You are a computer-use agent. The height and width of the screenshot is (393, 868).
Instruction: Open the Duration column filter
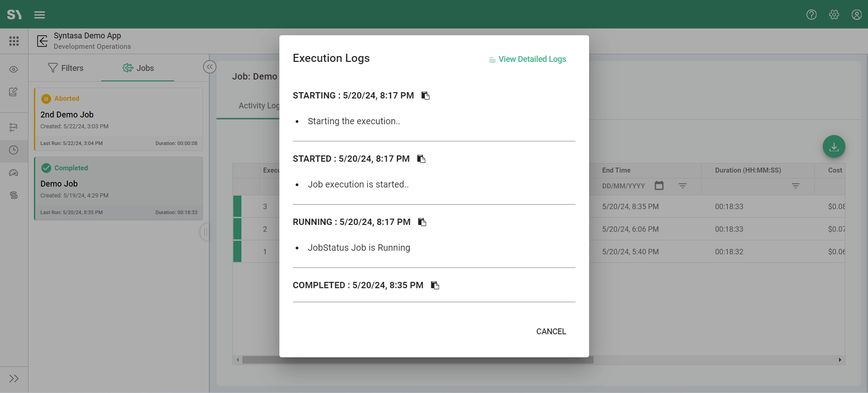point(795,186)
